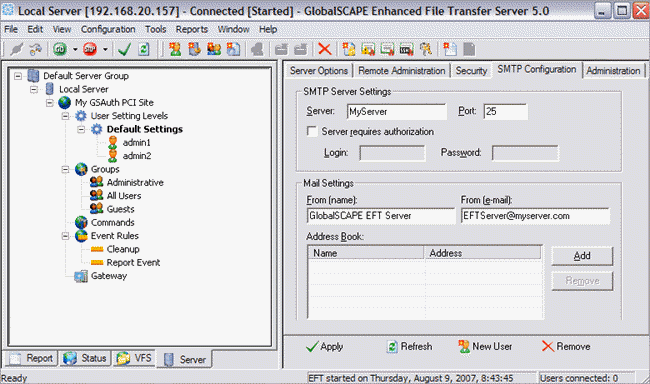Click the Administrative group icon
650x384 pixels.
97,182
